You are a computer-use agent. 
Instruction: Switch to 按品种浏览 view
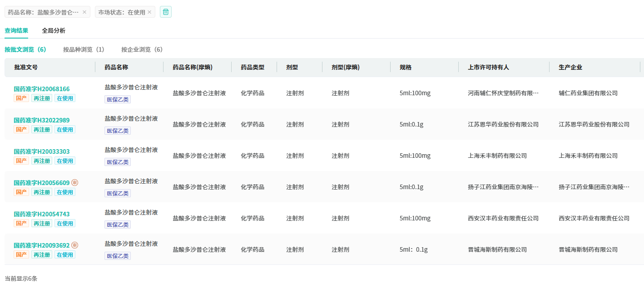[x=84, y=49]
